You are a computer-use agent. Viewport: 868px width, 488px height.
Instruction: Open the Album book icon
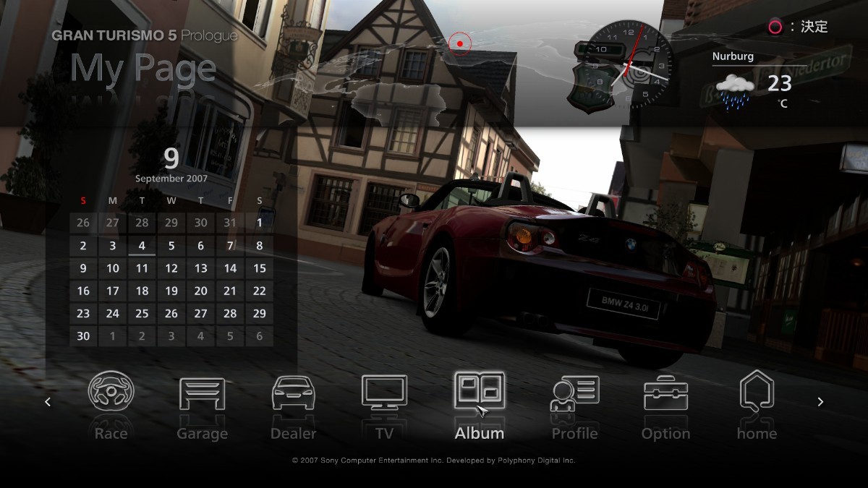(479, 391)
